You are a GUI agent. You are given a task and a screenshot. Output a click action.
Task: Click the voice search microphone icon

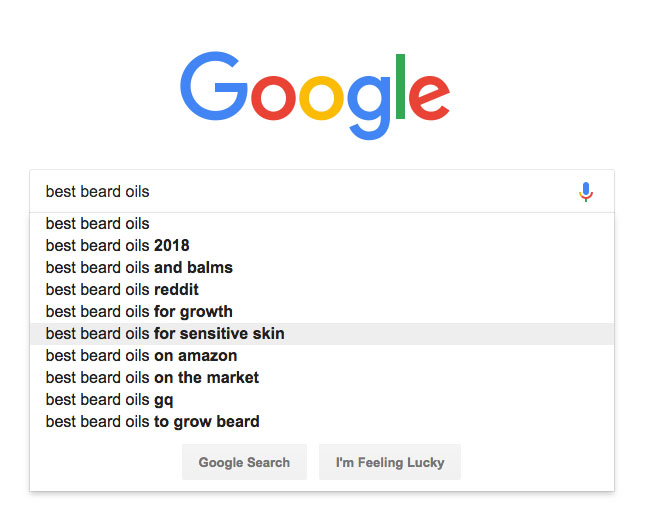(x=586, y=192)
